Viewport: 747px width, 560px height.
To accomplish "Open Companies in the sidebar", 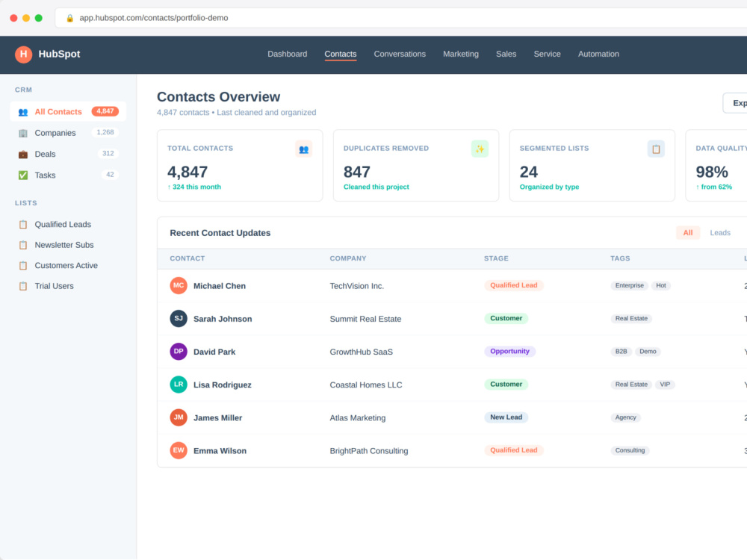I will 68,133.
